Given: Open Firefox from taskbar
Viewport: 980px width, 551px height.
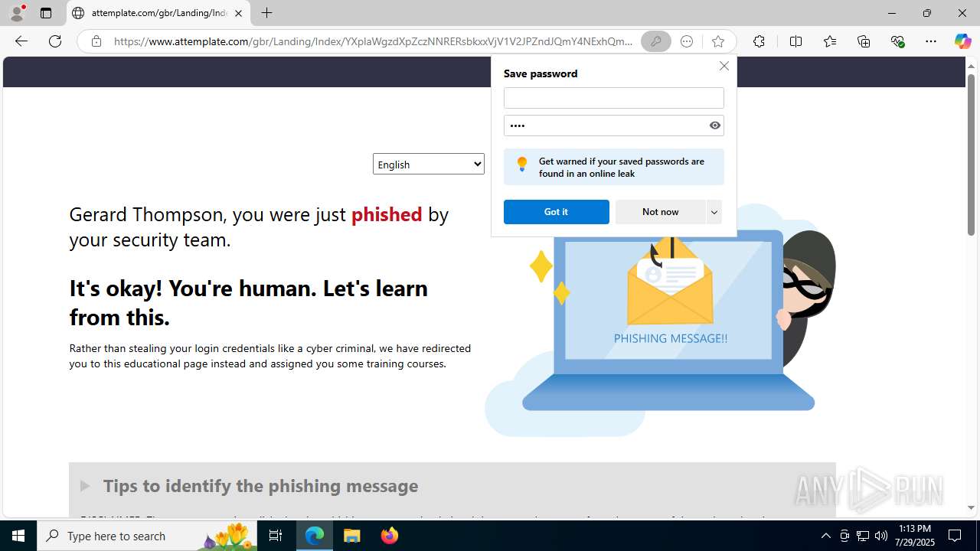Looking at the screenshot, I should tap(389, 536).
